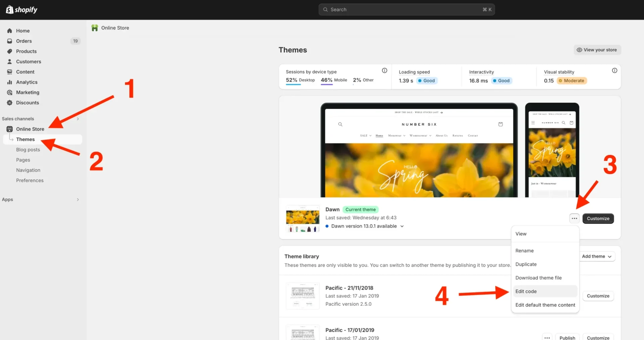Open the Online Store sales channel icon
The height and width of the screenshot is (340, 644).
[x=10, y=129]
